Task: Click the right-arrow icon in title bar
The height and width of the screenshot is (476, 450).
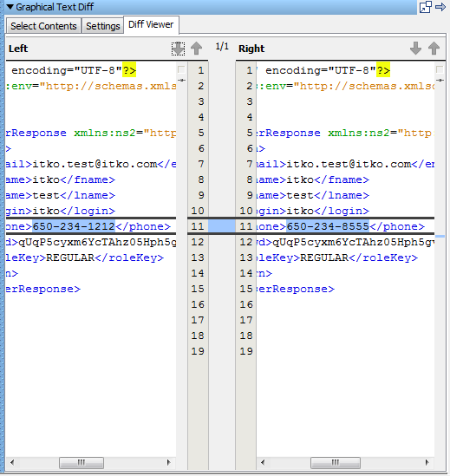Action: point(440,7)
